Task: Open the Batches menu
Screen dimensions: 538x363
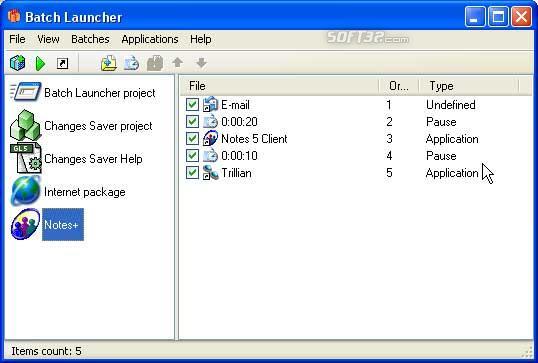Action: (x=90, y=39)
